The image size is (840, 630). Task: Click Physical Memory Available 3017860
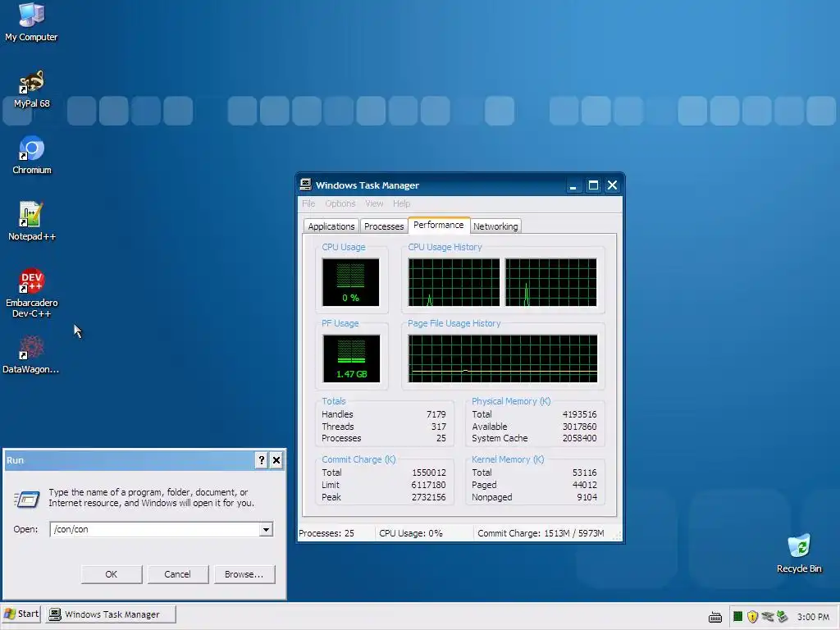[x=580, y=427]
